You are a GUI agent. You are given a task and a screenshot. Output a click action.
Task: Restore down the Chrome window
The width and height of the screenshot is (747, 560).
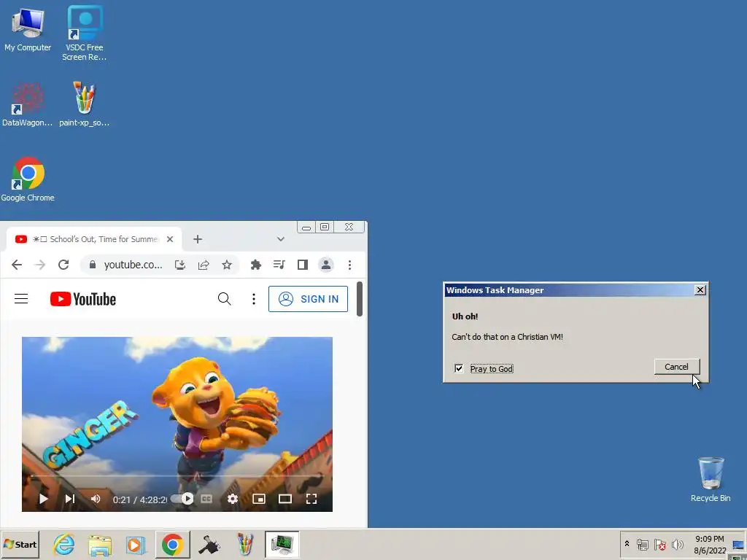click(325, 227)
